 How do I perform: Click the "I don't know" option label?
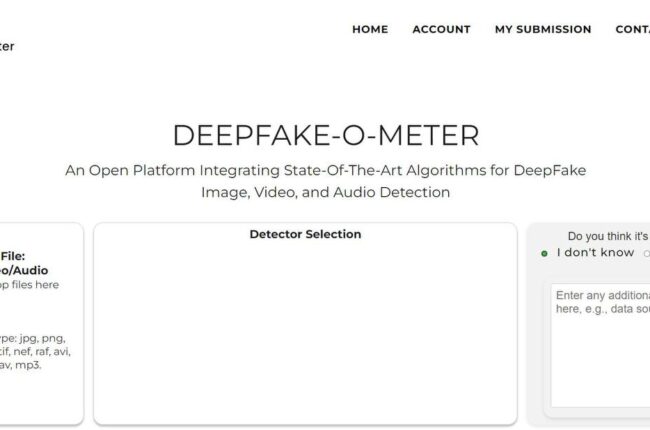click(595, 253)
